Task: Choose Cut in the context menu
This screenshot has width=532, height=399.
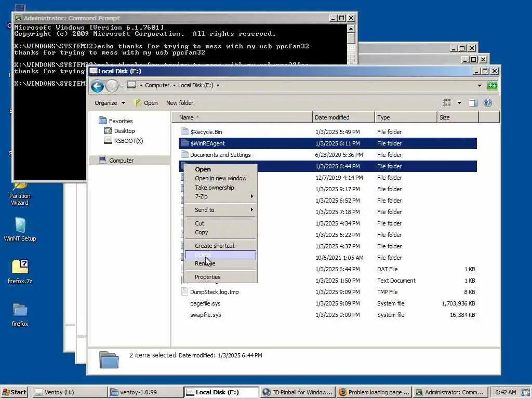Action: 220,223
